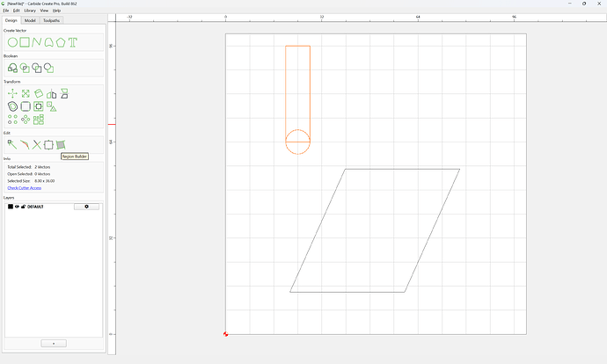This screenshot has height=364, width=607.
Task: Open Check Cutter Access link
Action: [25, 188]
